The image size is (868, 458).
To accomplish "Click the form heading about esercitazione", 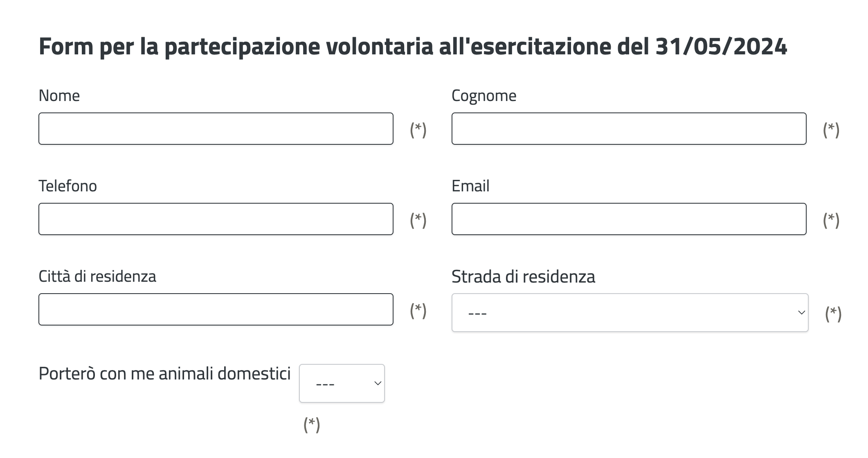I will (413, 46).
